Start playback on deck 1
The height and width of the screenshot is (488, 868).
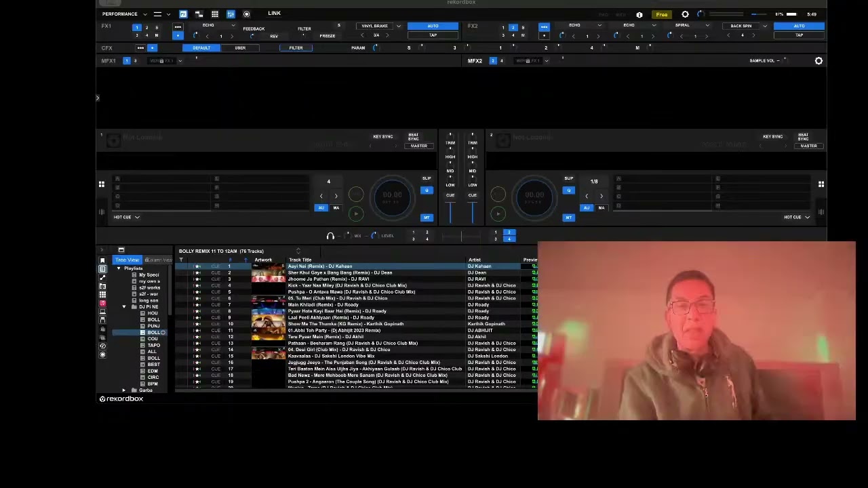pos(356,214)
